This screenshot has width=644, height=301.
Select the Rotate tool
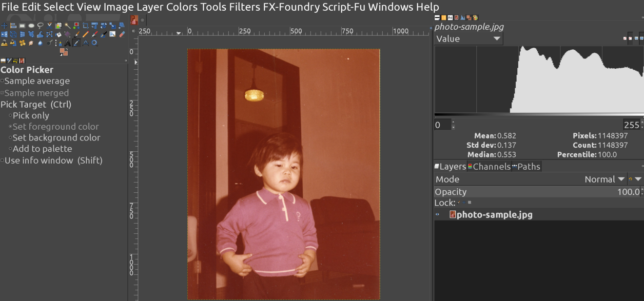pyautogui.click(x=104, y=26)
